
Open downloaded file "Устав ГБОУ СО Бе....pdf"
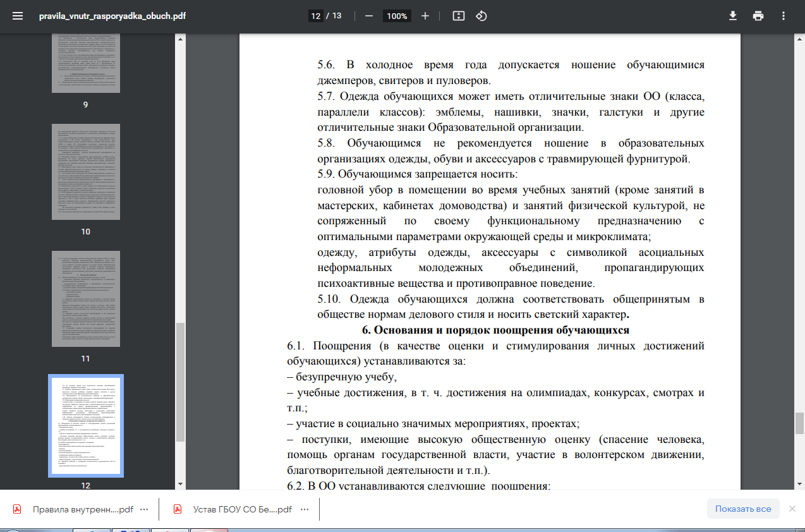click(242, 509)
